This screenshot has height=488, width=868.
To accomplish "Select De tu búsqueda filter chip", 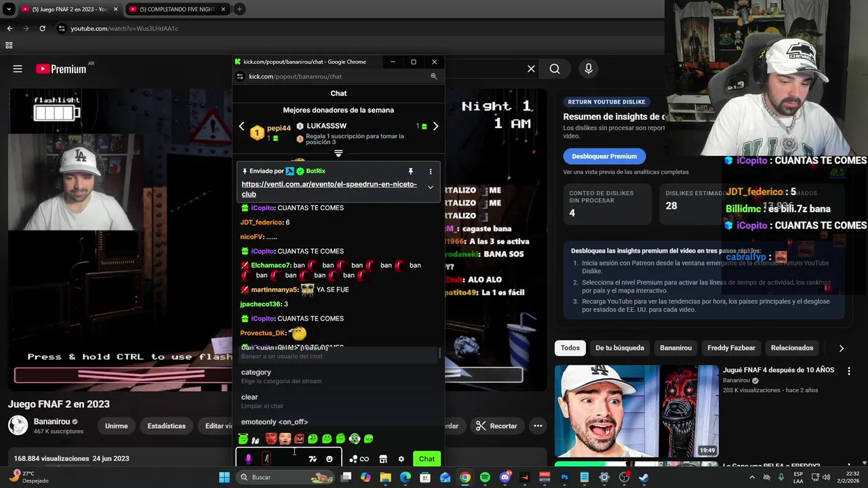I will pyautogui.click(x=620, y=348).
